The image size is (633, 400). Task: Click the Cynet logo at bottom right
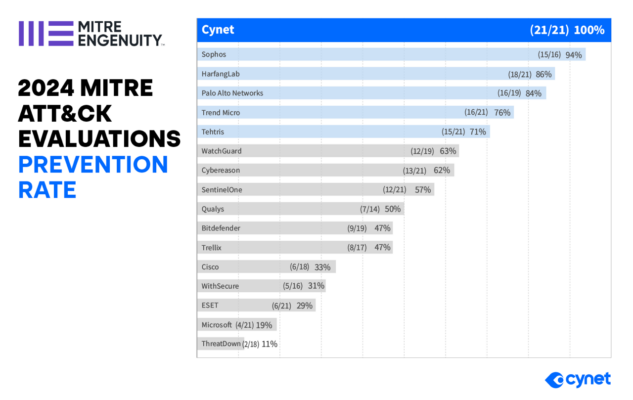[578, 379]
